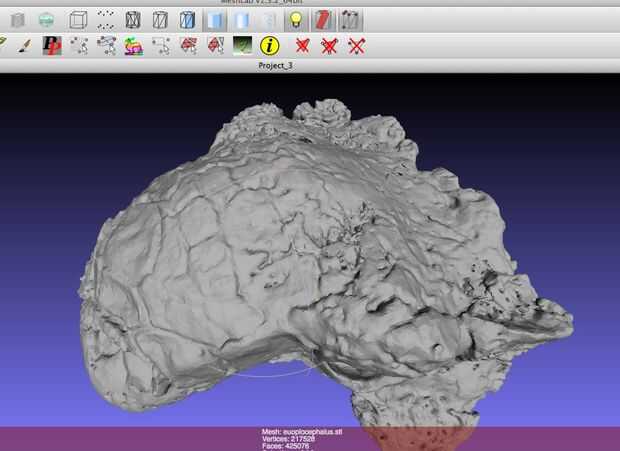Toggle the light bulb lighting button
This screenshot has height=451, width=620.
[296, 20]
